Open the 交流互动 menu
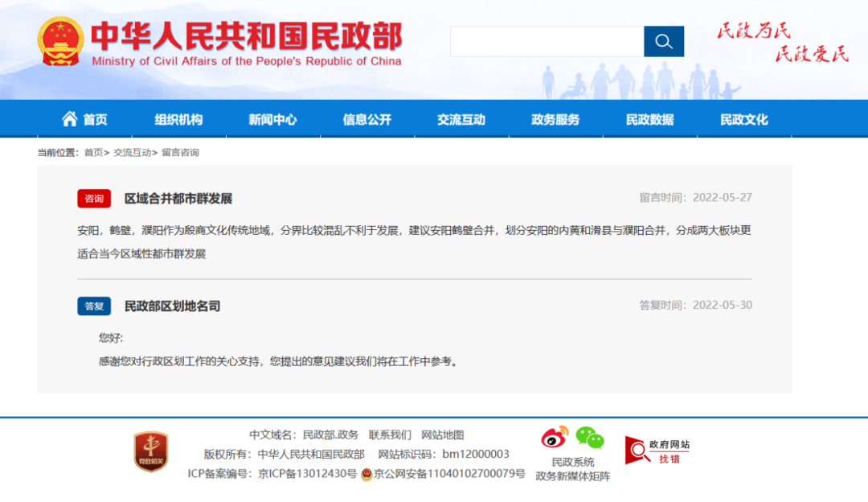Screen dimensions: 868x502 461,119
